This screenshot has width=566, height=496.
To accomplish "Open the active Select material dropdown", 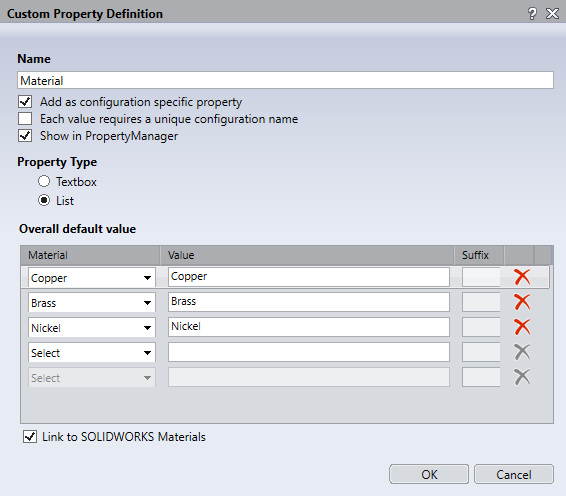I will coord(92,352).
